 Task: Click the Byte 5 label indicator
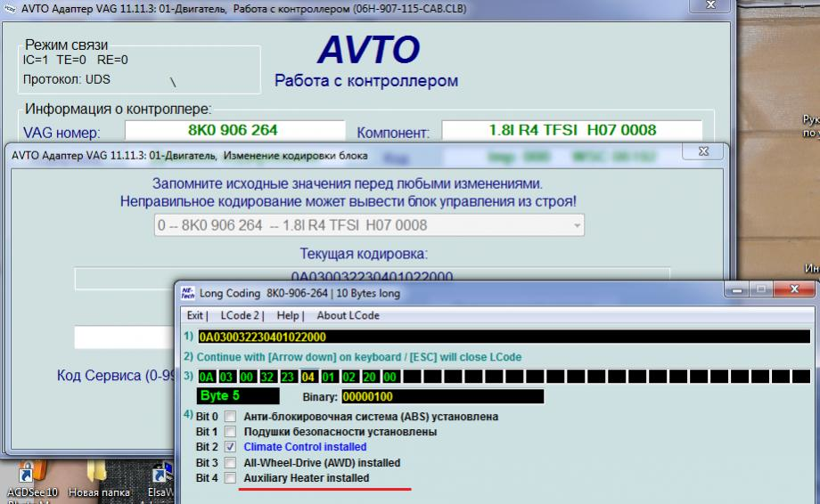238,396
